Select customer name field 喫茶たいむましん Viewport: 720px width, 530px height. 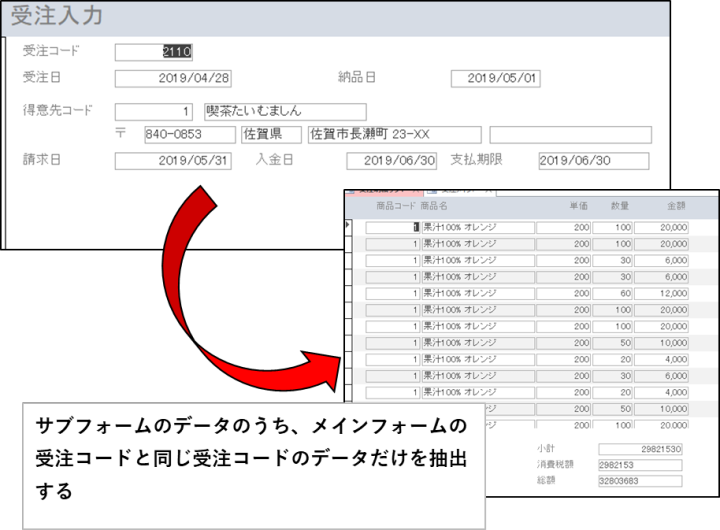tap(284, 111)
